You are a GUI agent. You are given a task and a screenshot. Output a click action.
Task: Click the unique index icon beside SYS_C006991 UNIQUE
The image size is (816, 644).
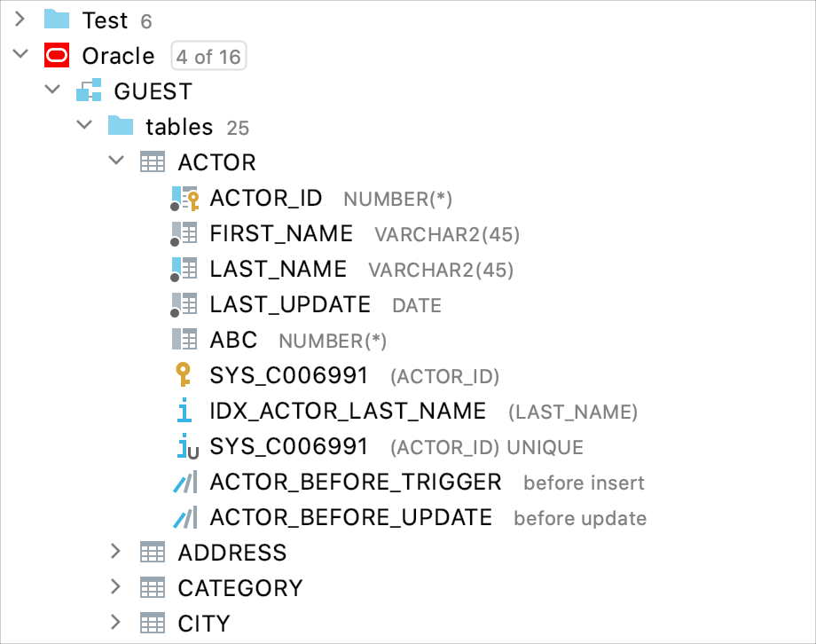pos(184,446)
